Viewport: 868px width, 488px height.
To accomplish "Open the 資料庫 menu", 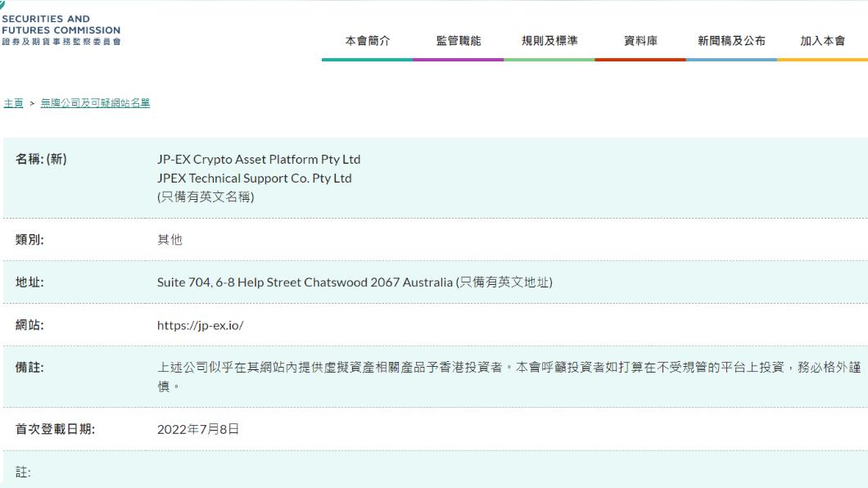I will click(640, 41).
